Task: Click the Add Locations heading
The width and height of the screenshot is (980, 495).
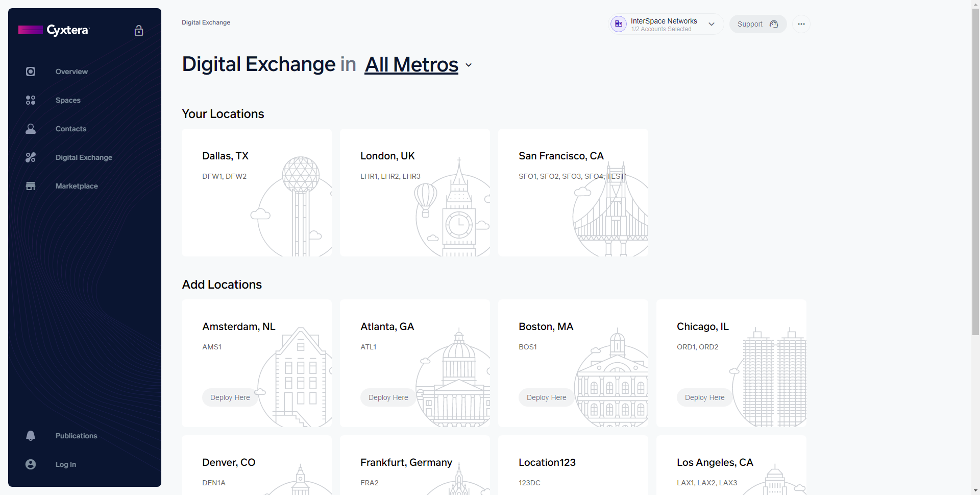Action: [x=222, y=285]
